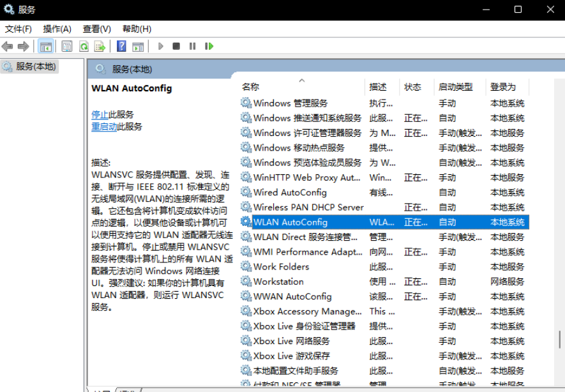Select the Start Service play icon
Image resolution: width=565 pixels, height=392 pixels.
click(x=160, y=46)
